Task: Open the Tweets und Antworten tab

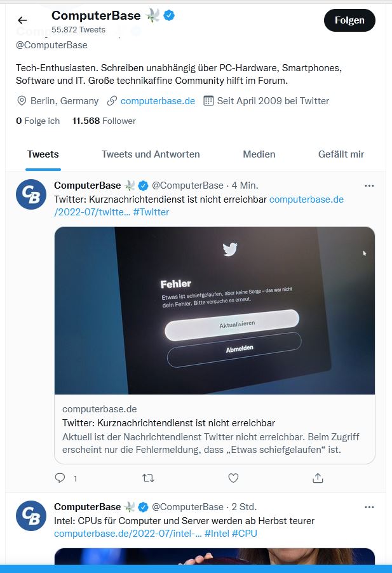Action: (x=151, y=154)
